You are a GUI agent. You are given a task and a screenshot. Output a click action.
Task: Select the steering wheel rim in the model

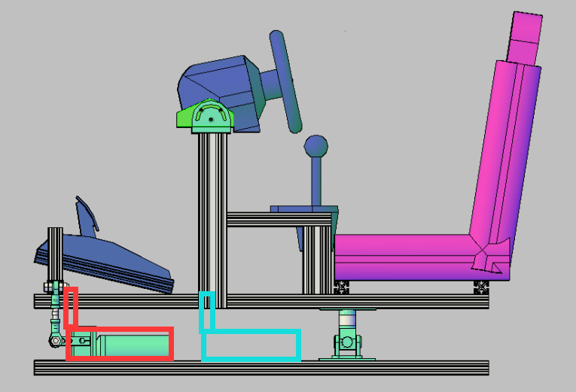pos(286,81)
